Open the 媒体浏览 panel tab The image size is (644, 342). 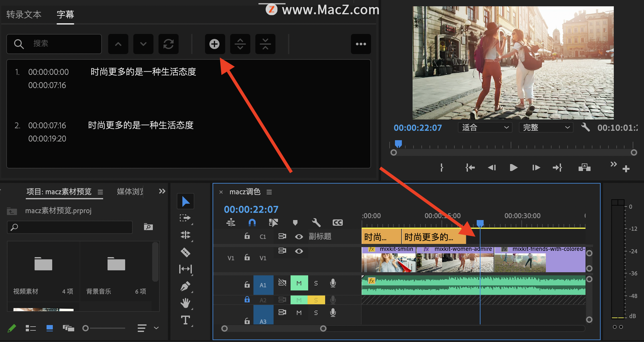[x=130, y=191]
